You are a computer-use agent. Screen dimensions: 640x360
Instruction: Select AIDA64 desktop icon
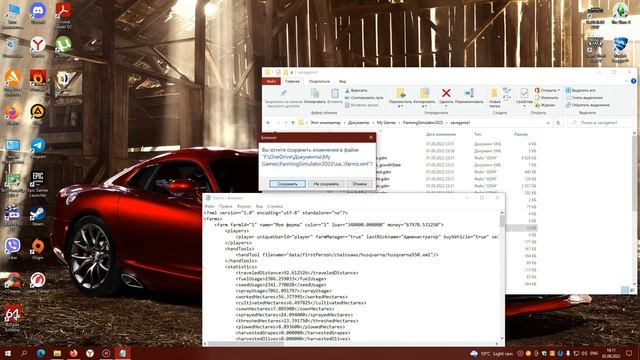coord(12,318)
